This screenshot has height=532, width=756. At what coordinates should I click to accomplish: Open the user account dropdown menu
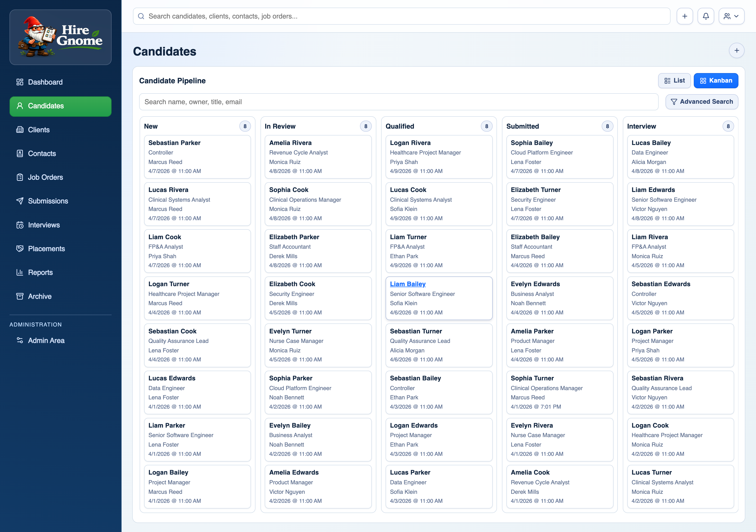click(731, 16)
